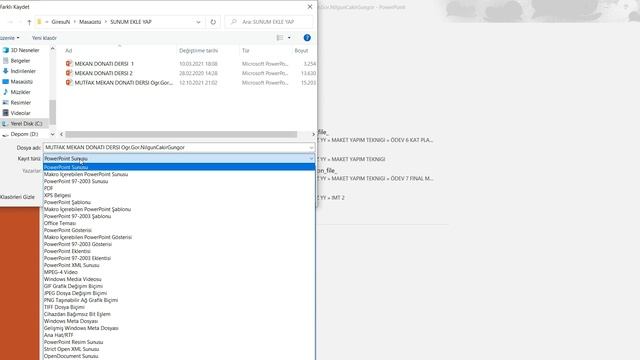640x360 pixels.
Task: Collapse the Kayıt türü combo box
Action: tap(311, 158)
